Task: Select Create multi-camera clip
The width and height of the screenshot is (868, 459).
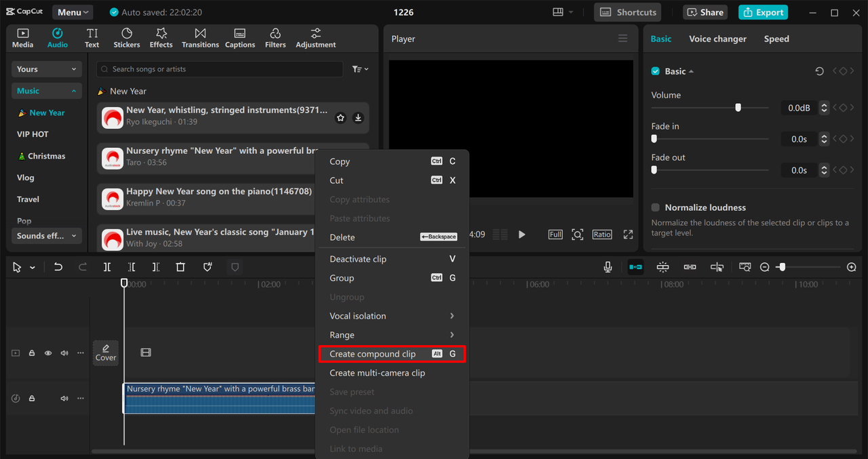Action: (393, 373)
